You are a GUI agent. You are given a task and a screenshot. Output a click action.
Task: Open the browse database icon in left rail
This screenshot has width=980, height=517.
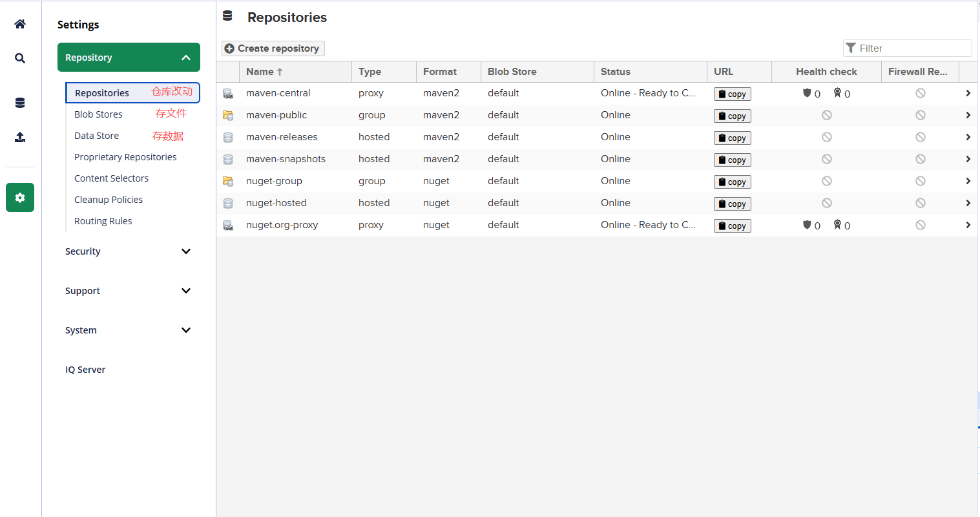pyautogui.click(x=20, y=103)
